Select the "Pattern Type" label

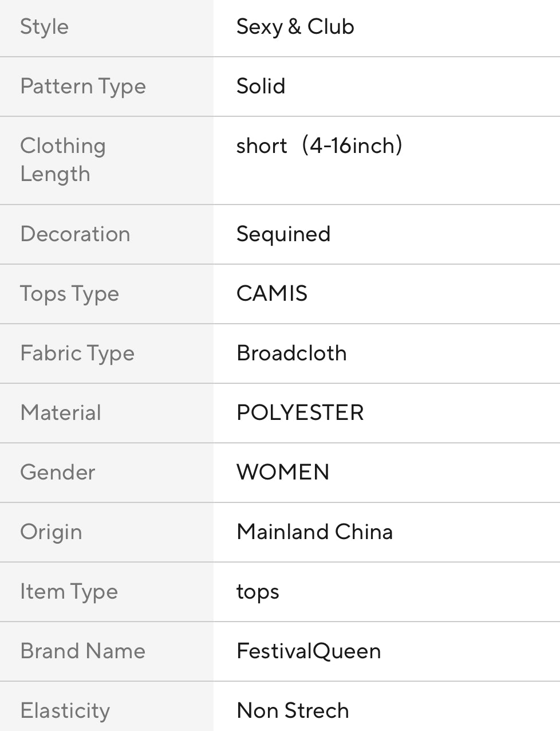click(83, 87)
